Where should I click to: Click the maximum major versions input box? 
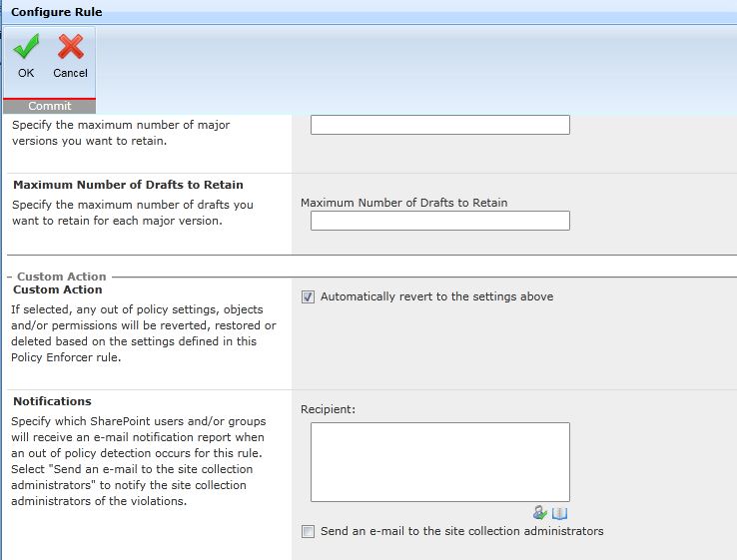point(439,125)
